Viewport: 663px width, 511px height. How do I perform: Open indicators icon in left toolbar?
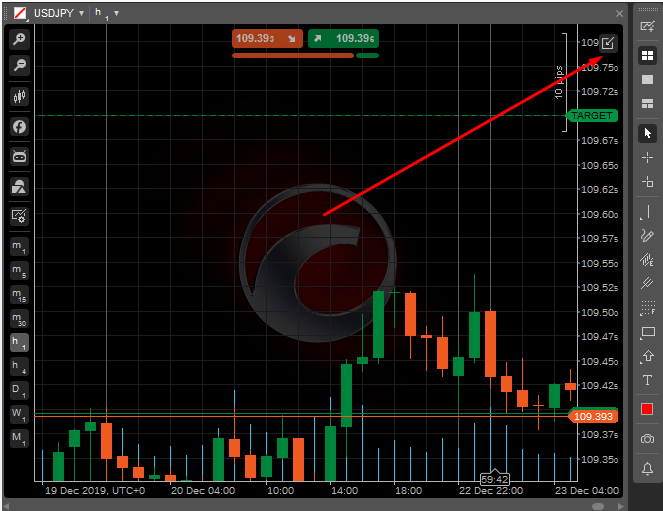pyautogui.click(x=19, y=186)
